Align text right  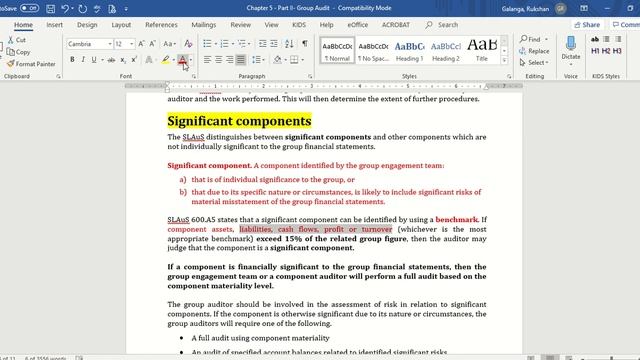pyautogui.click(x=229, y=60)
